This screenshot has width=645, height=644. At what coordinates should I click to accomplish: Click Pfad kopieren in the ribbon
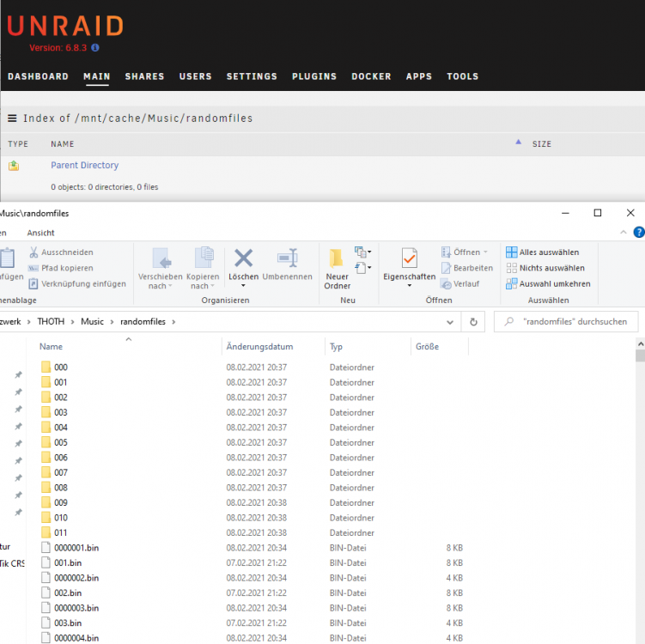tap(60, 268)
